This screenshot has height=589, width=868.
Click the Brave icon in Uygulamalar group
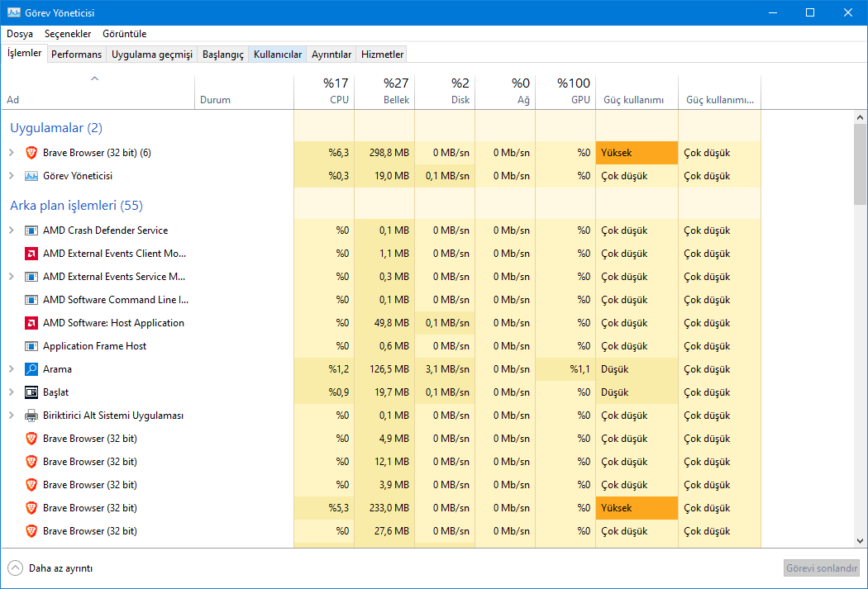31,153
